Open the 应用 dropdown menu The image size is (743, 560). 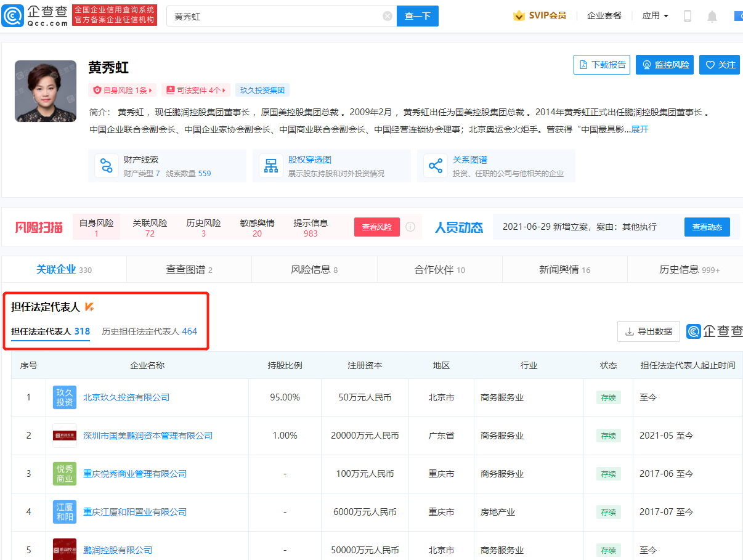click(x=655, y=16)
